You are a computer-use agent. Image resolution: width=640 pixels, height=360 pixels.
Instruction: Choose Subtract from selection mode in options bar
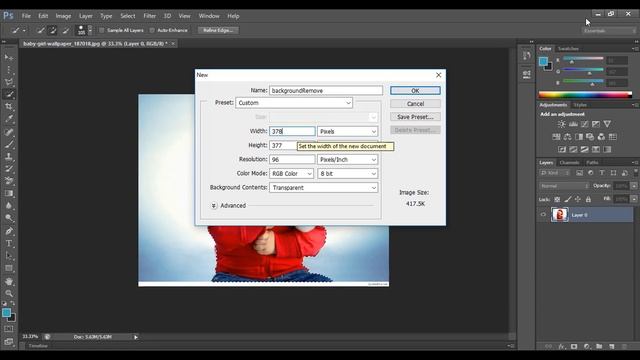coord(65,30)
